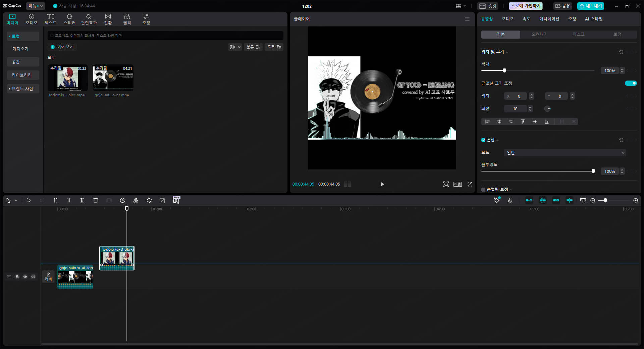
Task: Open the 스티커 (stickers) panel
Action: pyautogui.click(x=70, y=19)
